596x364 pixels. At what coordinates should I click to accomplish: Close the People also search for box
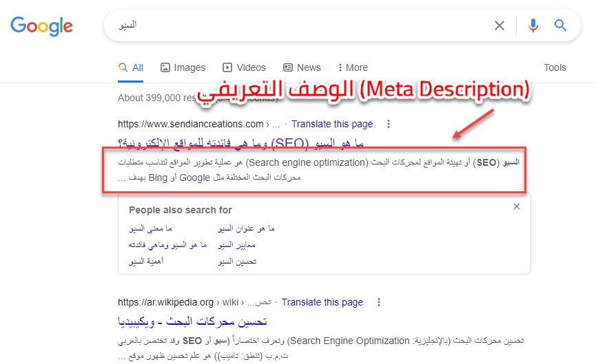(x=517, y=206)
